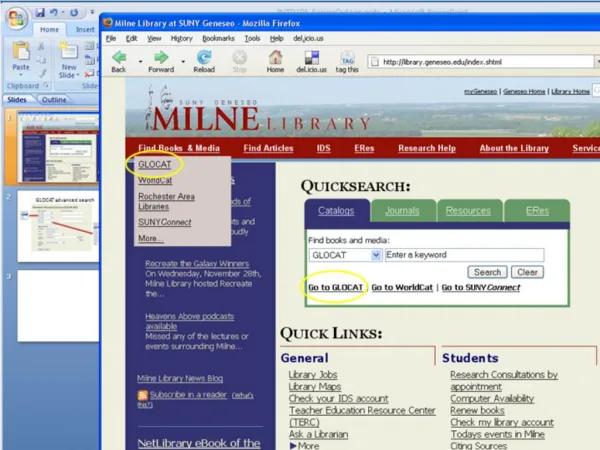Select the Slides pane tab in PowerPoint

click(17, 99)
